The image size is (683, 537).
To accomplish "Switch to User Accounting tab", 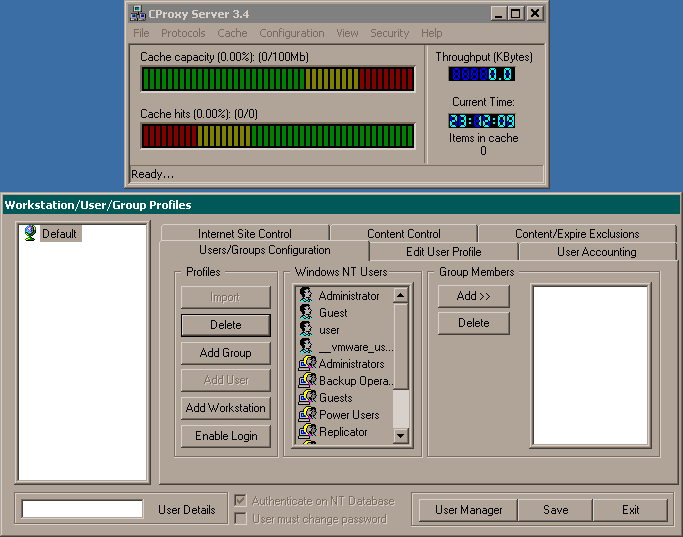I will [x=596, y=252].
